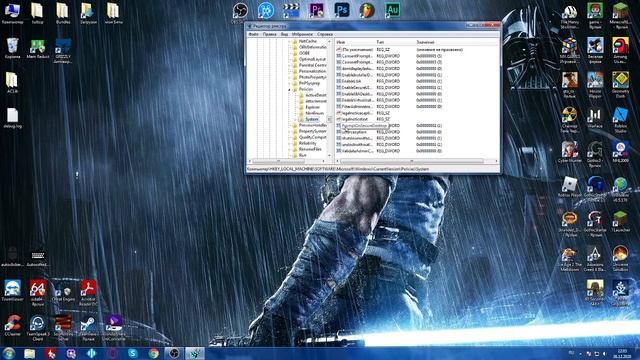Image resolution: width=640 pixels, height=360 pixels.
Task: Select the OBS Studio desktop icon
Action: tap(240, 11)
